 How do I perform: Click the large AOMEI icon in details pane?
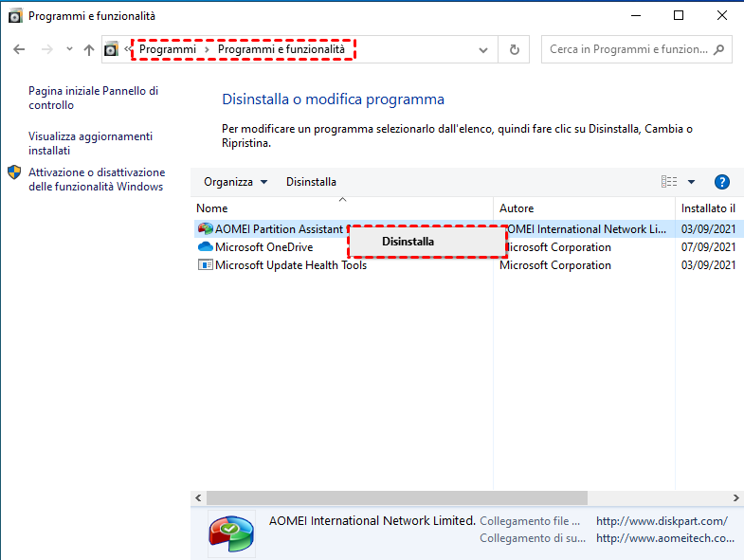pyautogui.click(x=231, y=533)
